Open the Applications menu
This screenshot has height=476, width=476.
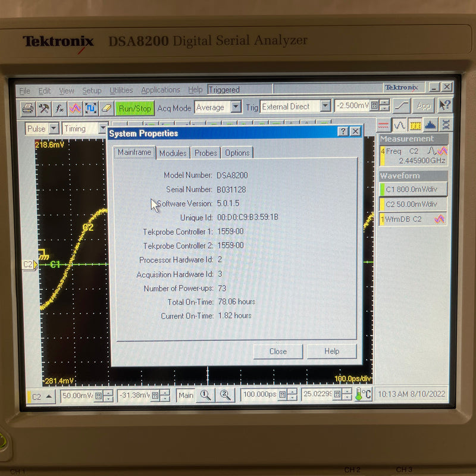tap(160, 90)
